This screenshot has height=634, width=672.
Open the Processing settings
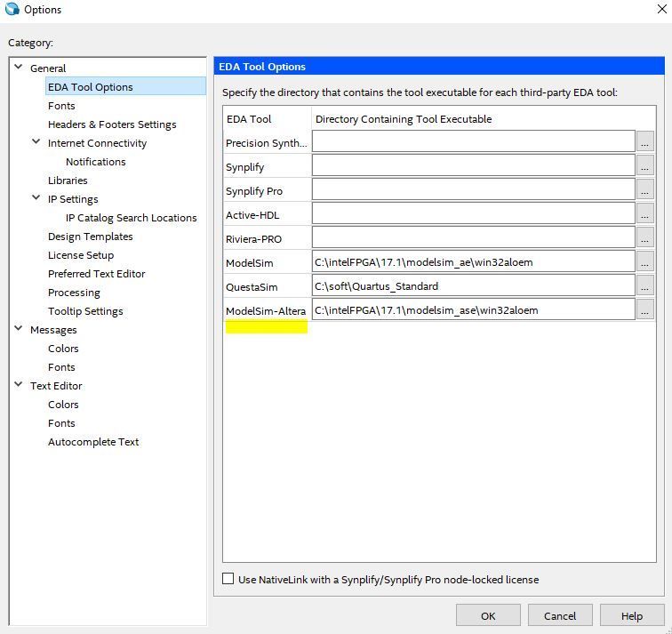coord(74,293)
